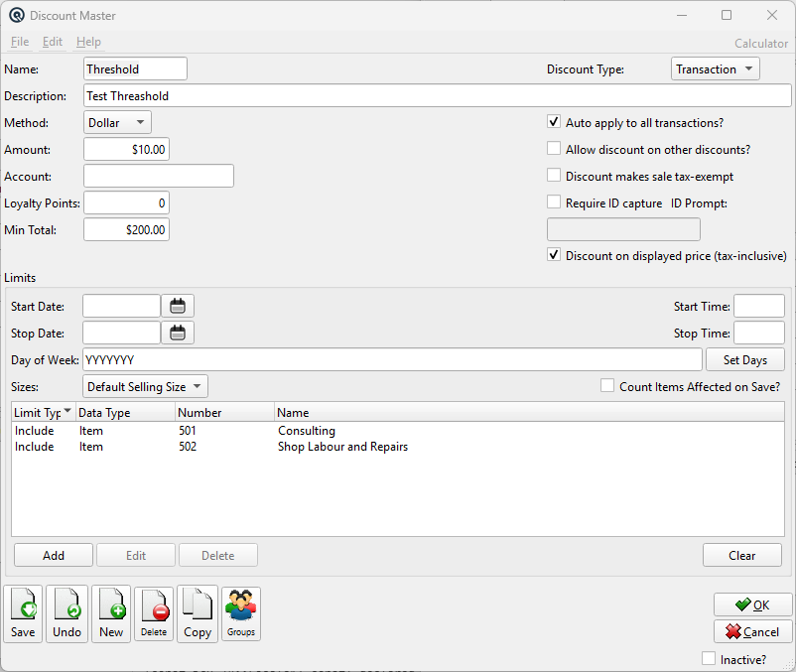Click the Name column header in table
796x672 pixels.
(529, 413)
